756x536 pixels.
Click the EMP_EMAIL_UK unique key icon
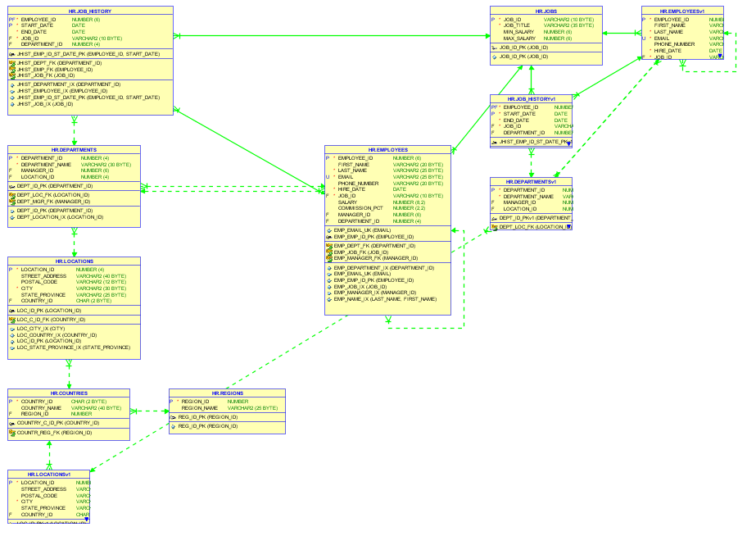(x=329, y=230)
